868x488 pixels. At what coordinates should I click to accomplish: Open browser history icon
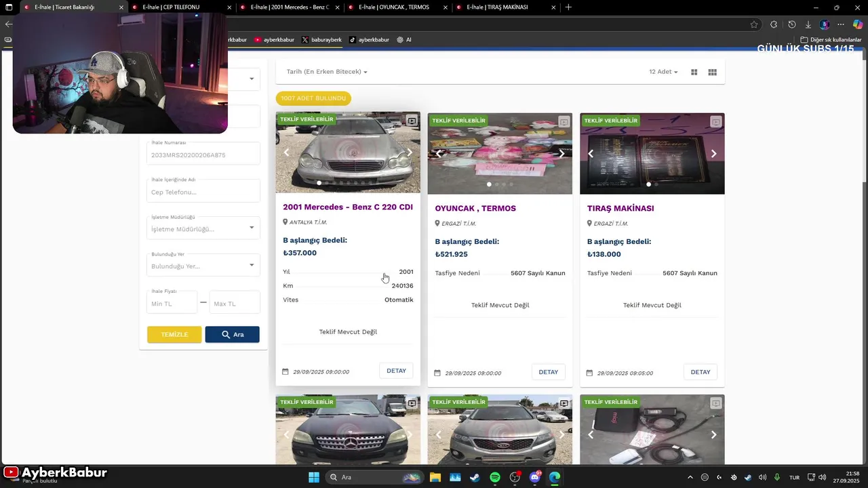click(x=791, y=24)
